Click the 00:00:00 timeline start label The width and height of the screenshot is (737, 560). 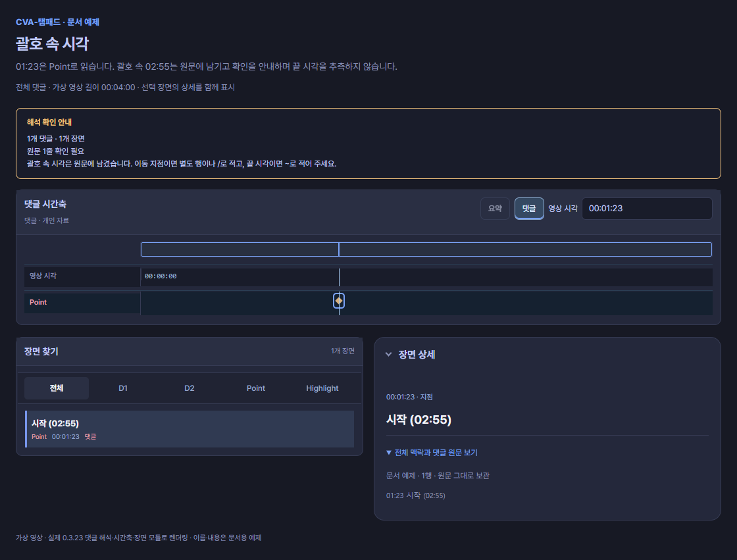pyautogui.click(x=161, y=276)
